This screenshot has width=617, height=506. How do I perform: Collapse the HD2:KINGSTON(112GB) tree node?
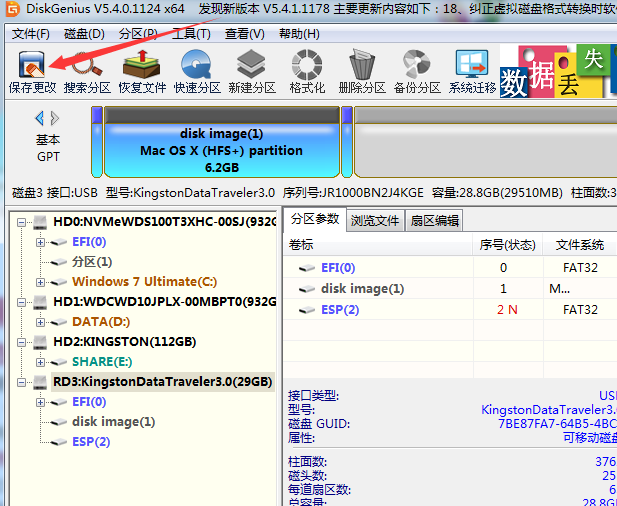coord(21,342)
